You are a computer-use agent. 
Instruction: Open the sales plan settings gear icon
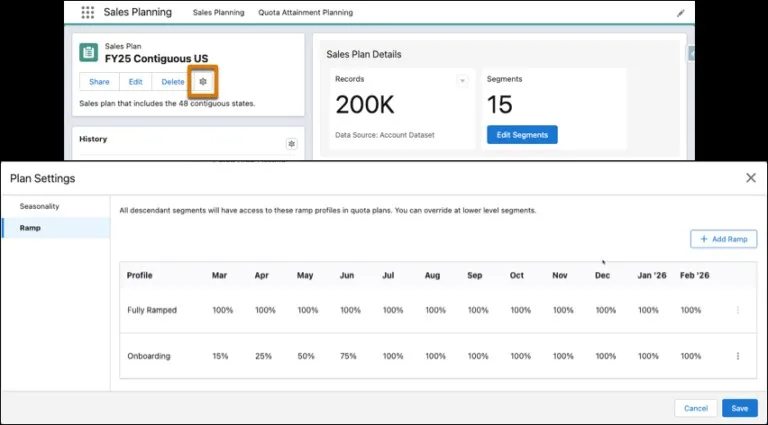pyautogui.click(x=203, y=81)
